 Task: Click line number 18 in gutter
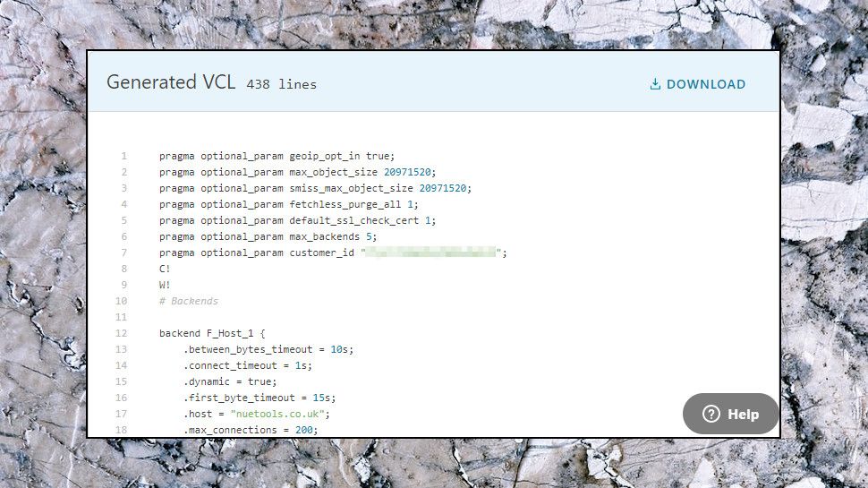click(x=122, y=430)
